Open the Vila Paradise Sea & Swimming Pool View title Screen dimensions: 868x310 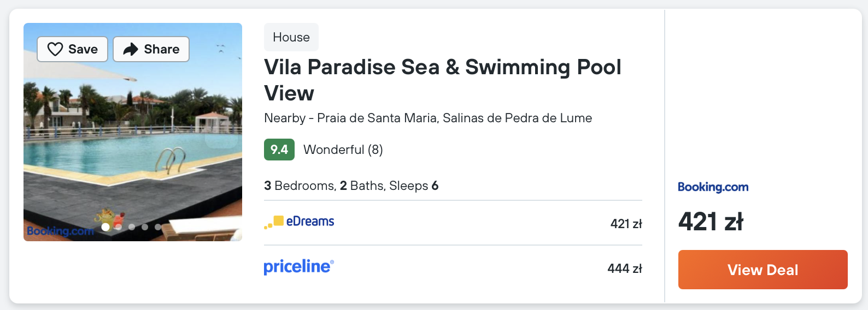pos(443,80)
